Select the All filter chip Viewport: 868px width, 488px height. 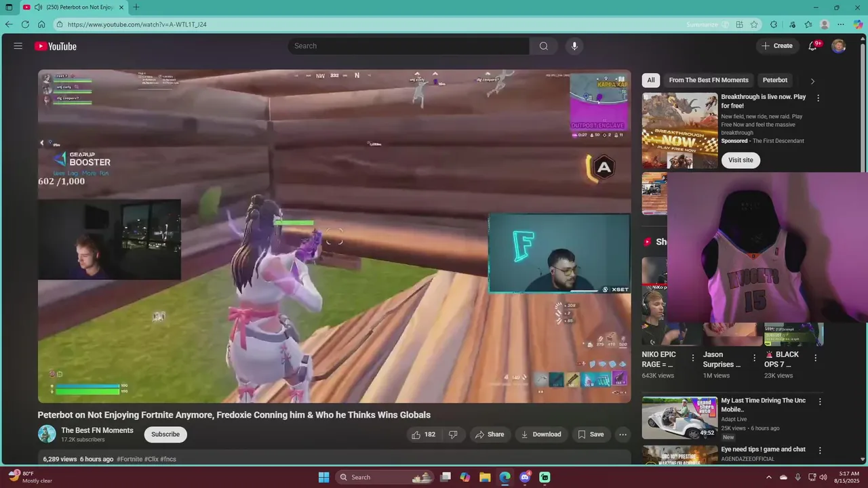(651, 80)
